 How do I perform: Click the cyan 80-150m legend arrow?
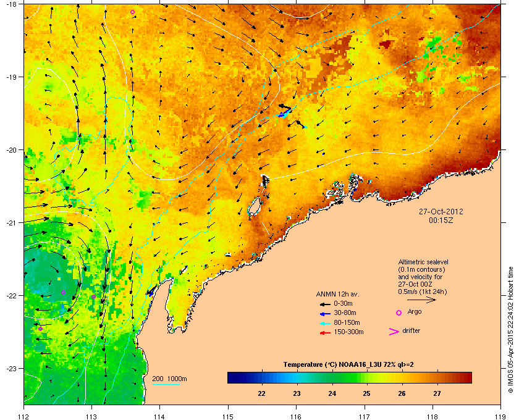pyautogui.click(x=325, y=323)
